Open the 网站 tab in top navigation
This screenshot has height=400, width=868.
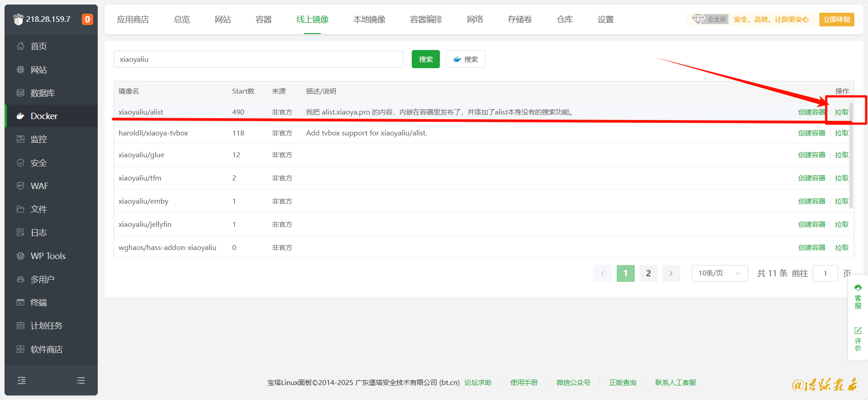tap(223, 20)
